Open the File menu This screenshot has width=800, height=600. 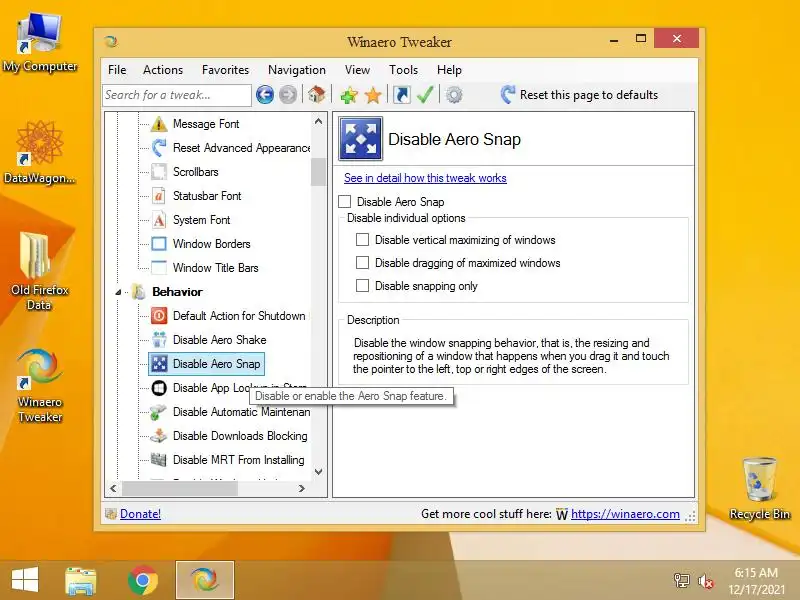[117, 70]
